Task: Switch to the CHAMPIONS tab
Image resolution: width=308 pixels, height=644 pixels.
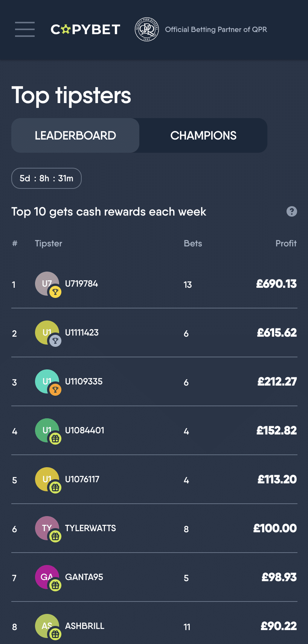Action: 203,135
